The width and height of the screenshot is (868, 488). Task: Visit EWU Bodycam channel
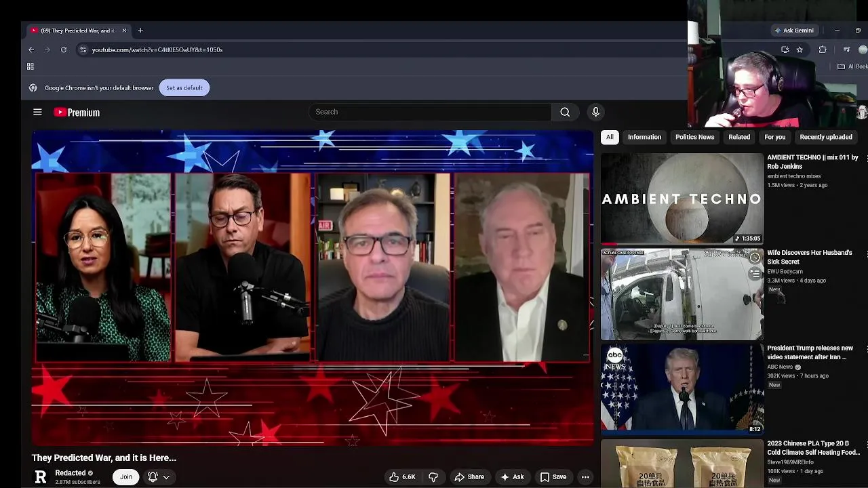pyautogui.click(x=785, y=271)
